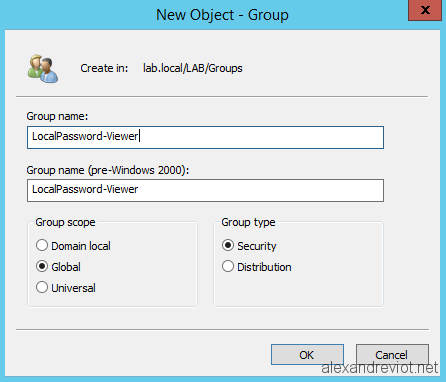
Task: Click the 'New Object - Group' title bar
Action: pos(222,15)
